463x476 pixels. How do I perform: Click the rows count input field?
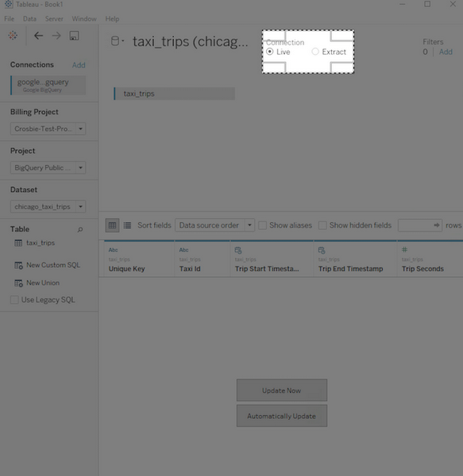(420, 225)
